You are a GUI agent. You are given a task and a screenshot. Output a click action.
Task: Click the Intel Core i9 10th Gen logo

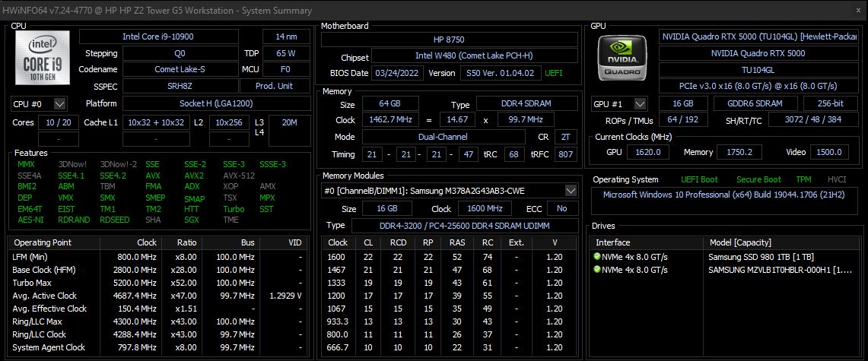coord(43,58)
